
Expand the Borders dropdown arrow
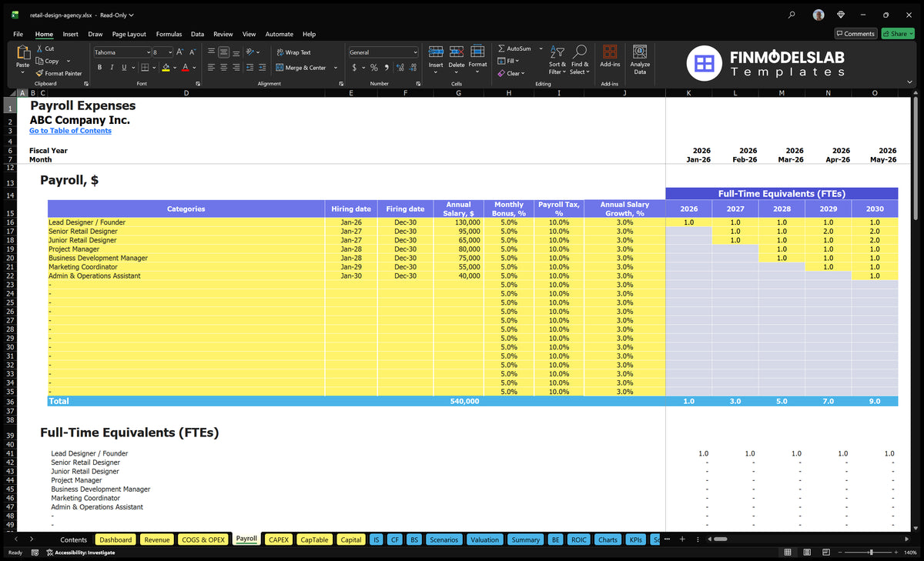click(155, 68)
